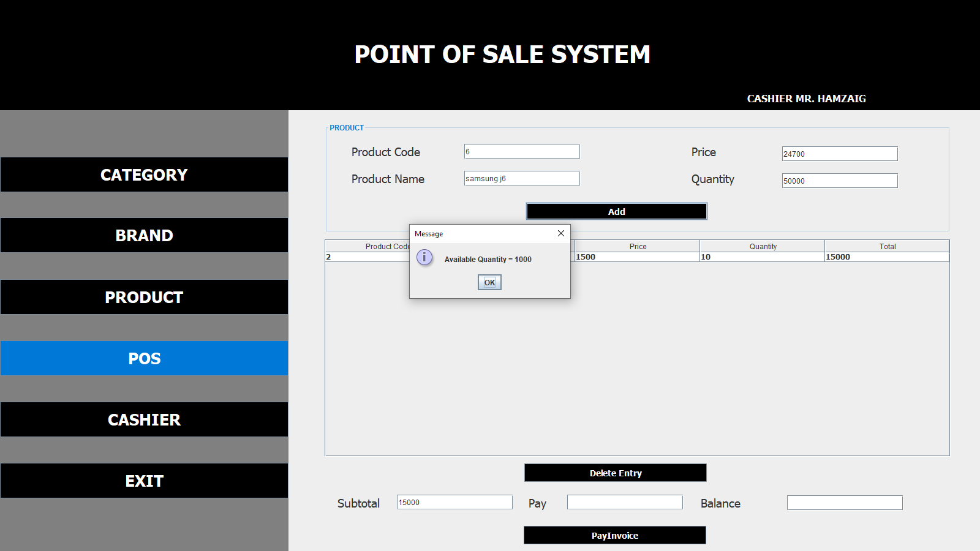The width and height of the screenshot is (980, 551).
Task: Click into the Price field
Action: pos(839,154)
